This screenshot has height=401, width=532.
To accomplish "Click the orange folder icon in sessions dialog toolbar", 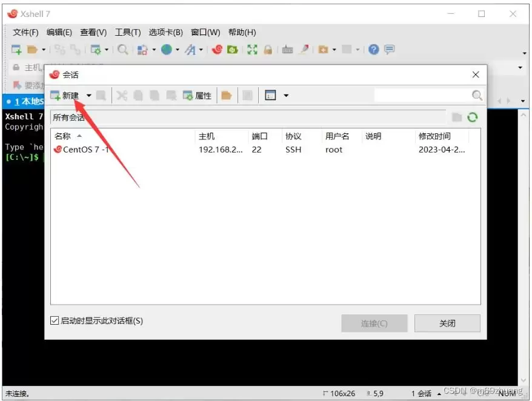I will 226,96.
